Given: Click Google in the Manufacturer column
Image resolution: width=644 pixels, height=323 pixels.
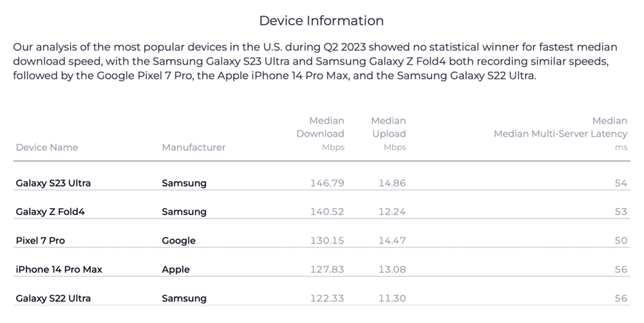Looking at the screenshot, I should (x=179, y=241).
